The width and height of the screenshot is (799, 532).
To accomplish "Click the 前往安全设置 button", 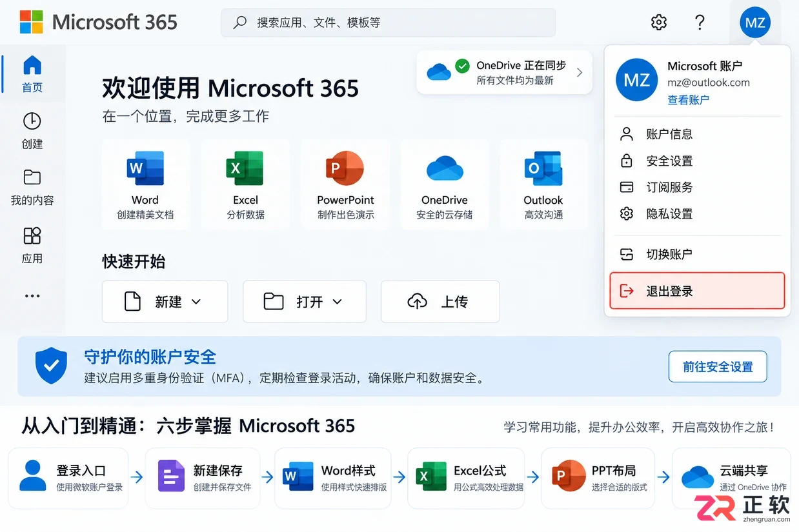I will point(718,366).
